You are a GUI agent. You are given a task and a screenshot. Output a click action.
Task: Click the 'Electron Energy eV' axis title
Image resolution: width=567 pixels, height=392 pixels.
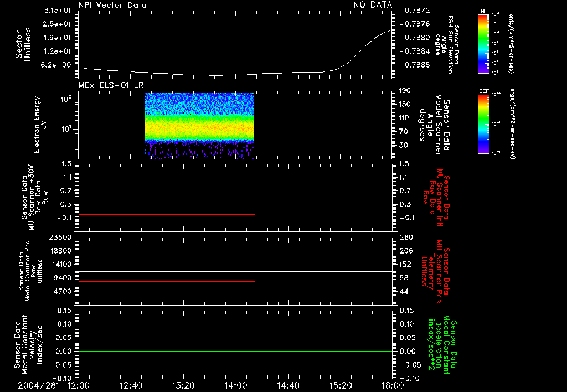[x=40, y=125]
